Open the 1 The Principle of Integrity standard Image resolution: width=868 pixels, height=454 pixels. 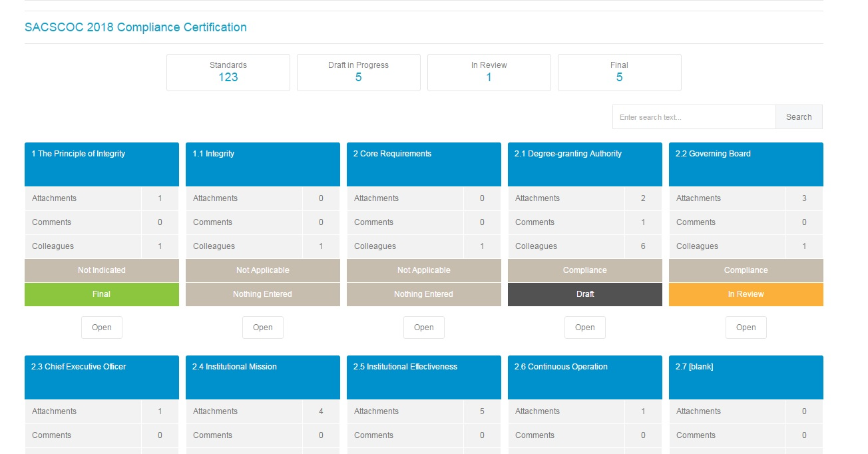(x=102, y=328)
